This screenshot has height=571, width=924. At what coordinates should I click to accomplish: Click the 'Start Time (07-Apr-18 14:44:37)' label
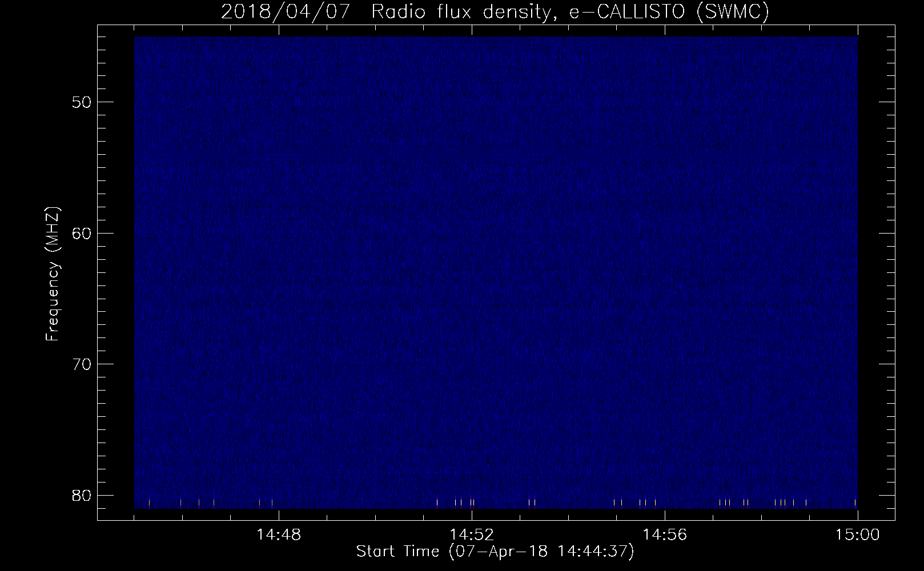pyautogui.click(x=495, y=552)
